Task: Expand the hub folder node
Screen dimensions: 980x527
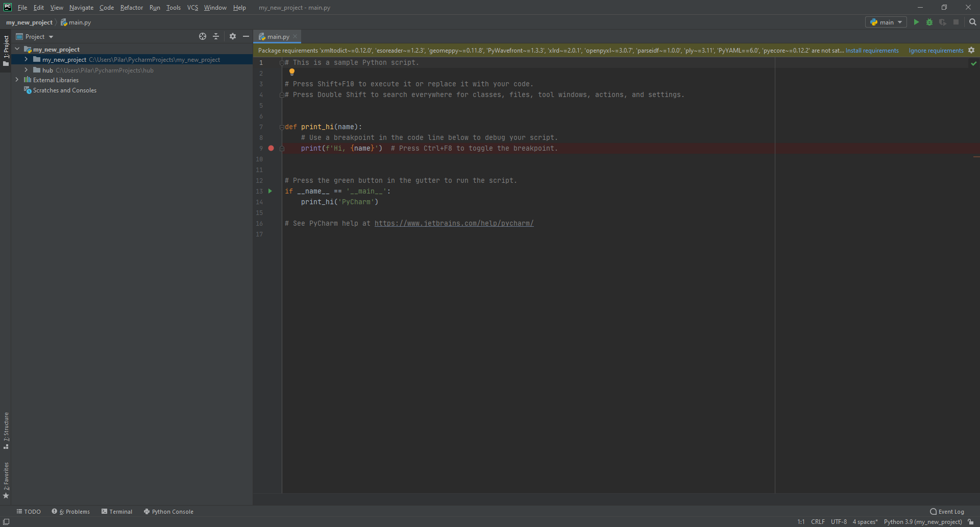Action: point(26,70)
